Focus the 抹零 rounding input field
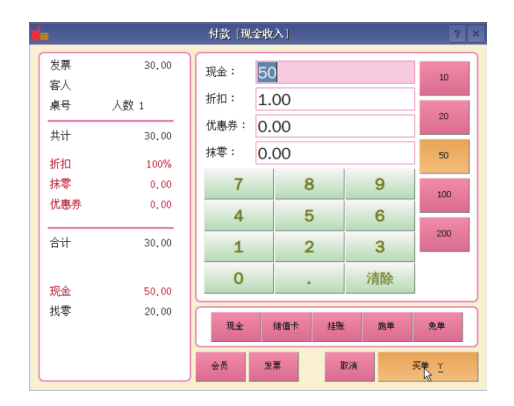This screenshot has width=514, height=406. coord(335,153)
